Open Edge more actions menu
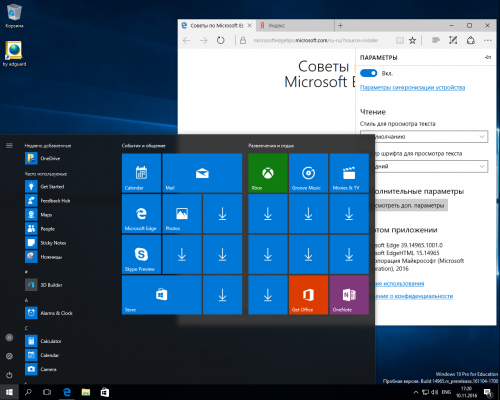Viewport: 500px width, 400px height. point(488,40)
